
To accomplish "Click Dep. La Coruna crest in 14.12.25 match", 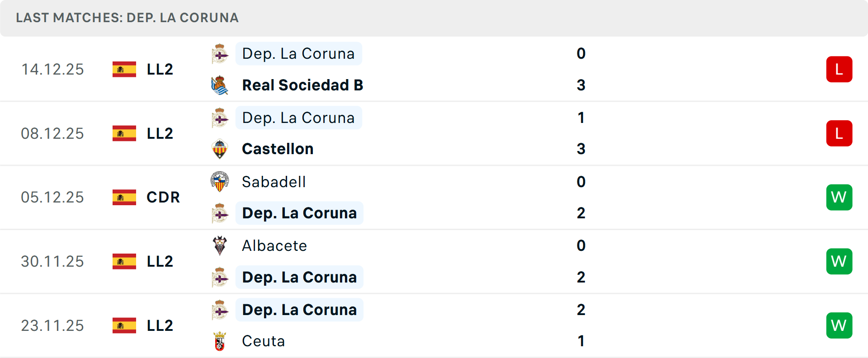I will click(x=220, y=54).
